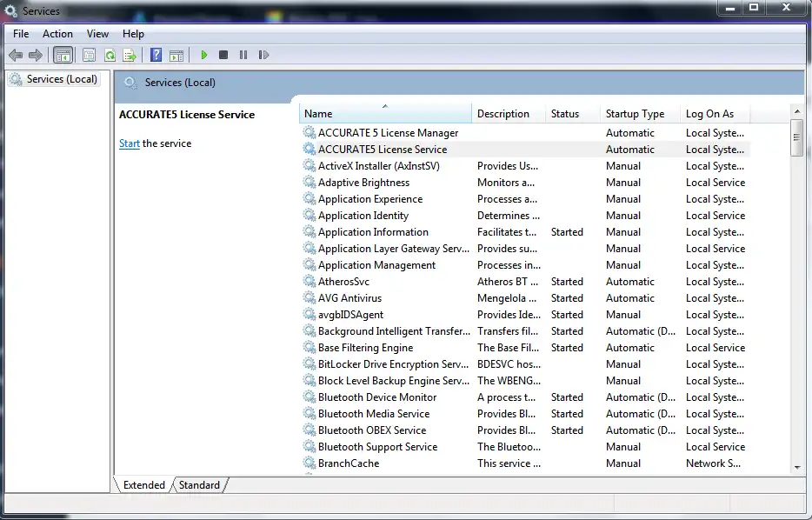Open the File menu
The width and height of the screenshot is (812, 520).
(x=21, y=34)
